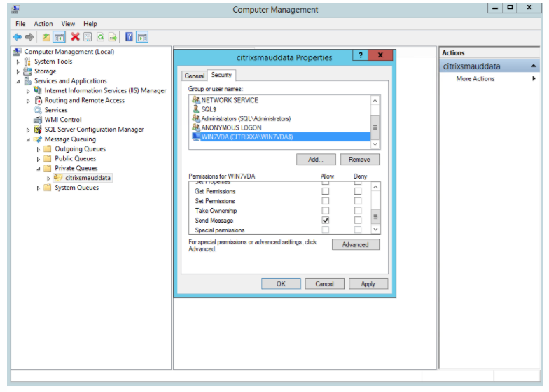The height and width of the screenshot is (392, 549).
Task: Uncheck Allow for Send Message
Action: pyautogui.click(x=325, y=220)
